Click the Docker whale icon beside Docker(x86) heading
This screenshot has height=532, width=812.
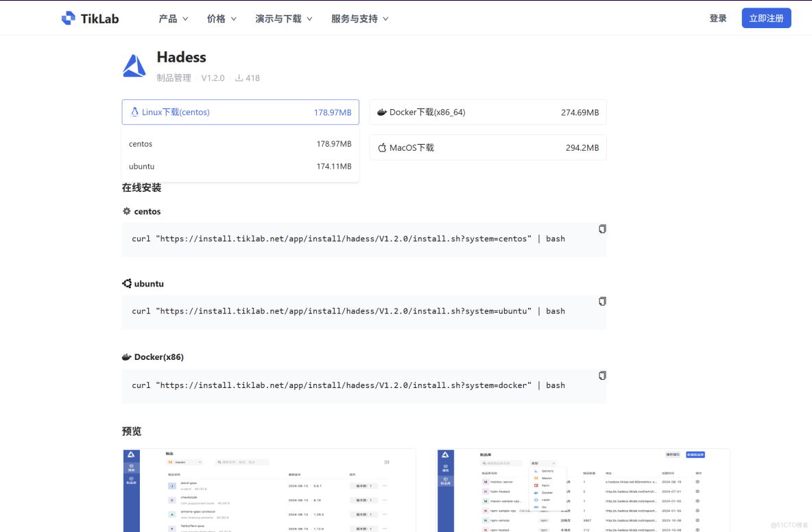[x=127, y=356]
